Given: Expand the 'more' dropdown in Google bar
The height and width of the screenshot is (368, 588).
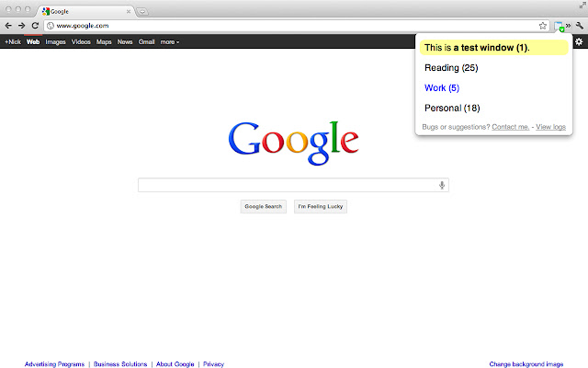Looking at the screenshot, I should tap(169, 42).
